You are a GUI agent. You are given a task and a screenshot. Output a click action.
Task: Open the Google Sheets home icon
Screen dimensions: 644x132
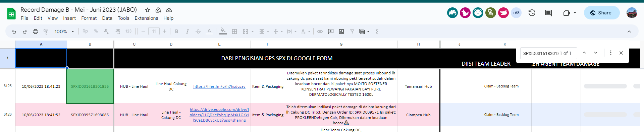click(11, 14)
